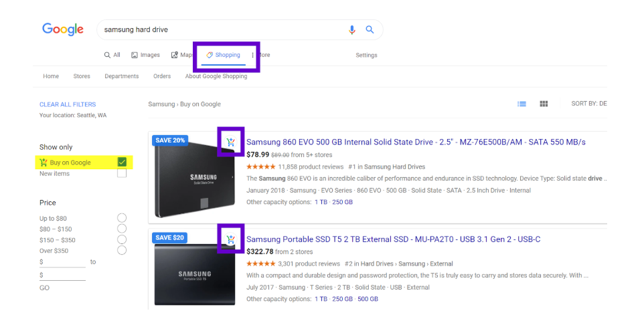644x327 pixels.
Task: Open the Orders navigation item
Action: click(x=162, y=76)
